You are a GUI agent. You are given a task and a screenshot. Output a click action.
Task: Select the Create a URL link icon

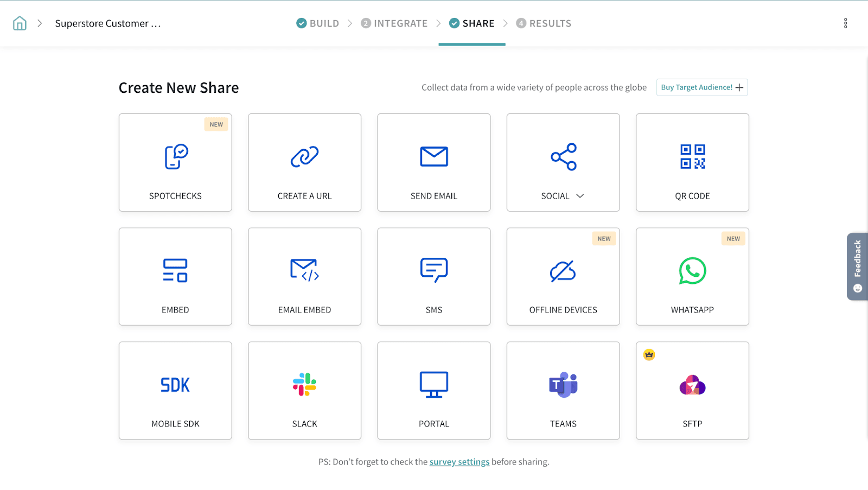pyautogui.click(x=304, y=157)
